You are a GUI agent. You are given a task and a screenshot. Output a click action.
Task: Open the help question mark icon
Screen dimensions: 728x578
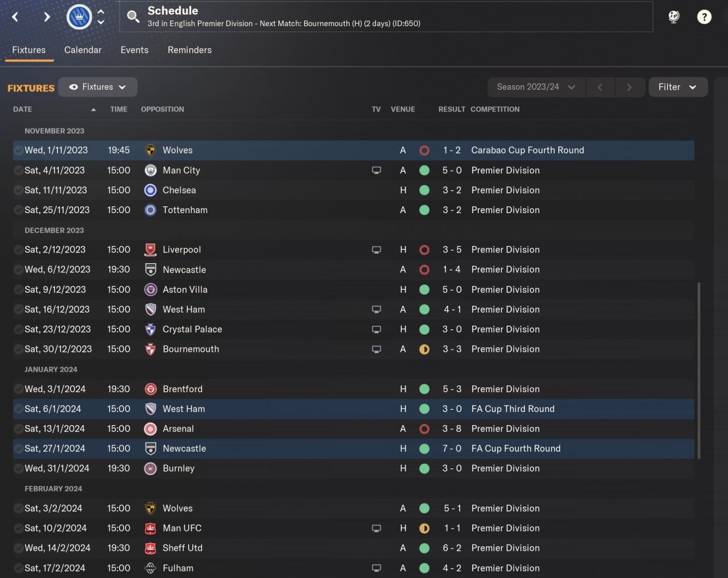704,17
